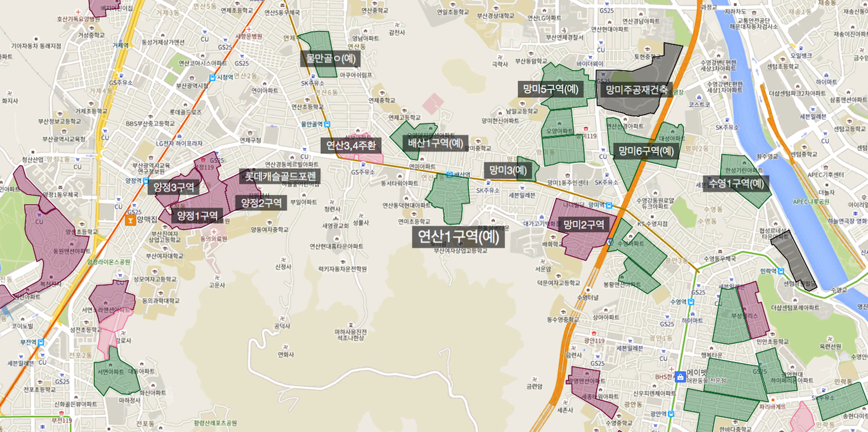This screenshot has width=868, height=432.
Task: Select the 양정3구역 zone label
Action: click(x=173, y=187)
